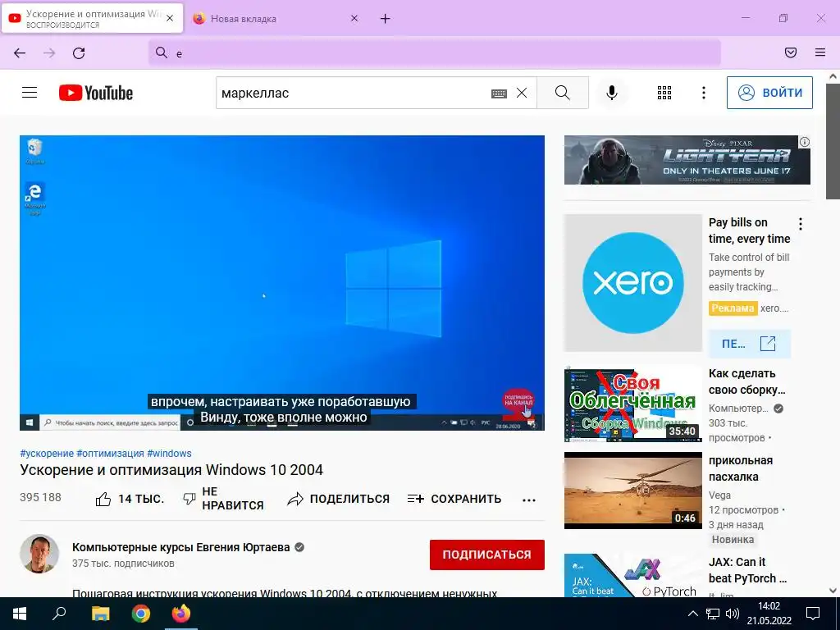Screen dimensions: 840x630
Task: Open the Lightyear banner ad
Action: pos(687,160)
